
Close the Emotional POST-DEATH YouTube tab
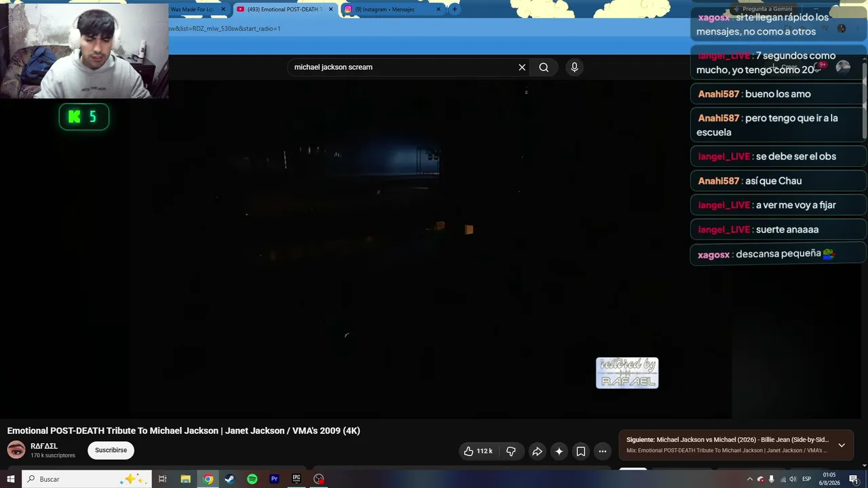point(331,9)
